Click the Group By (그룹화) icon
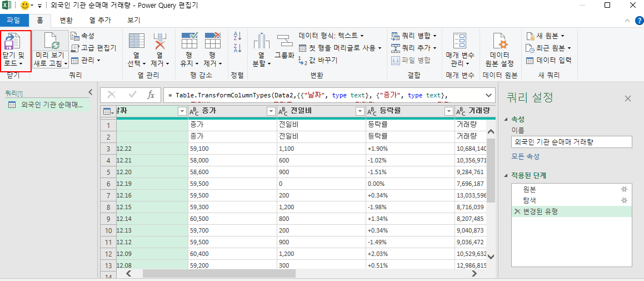 coord(283,40)
